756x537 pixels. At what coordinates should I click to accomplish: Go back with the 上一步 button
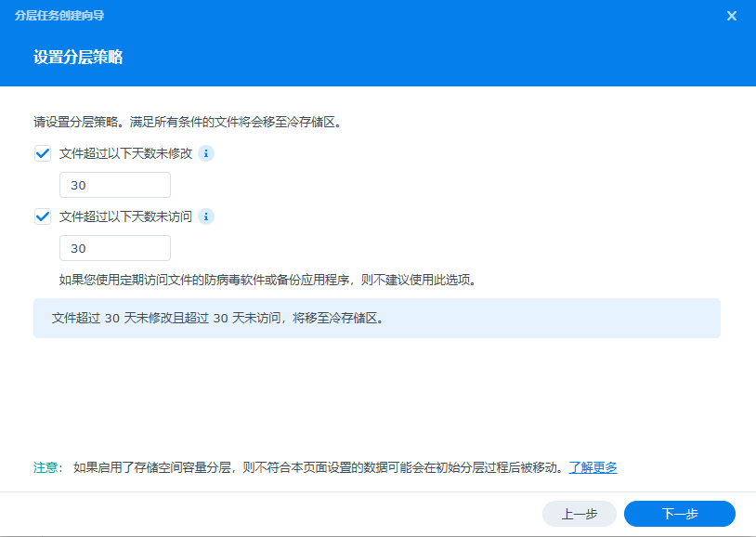(x=579, y=514)
